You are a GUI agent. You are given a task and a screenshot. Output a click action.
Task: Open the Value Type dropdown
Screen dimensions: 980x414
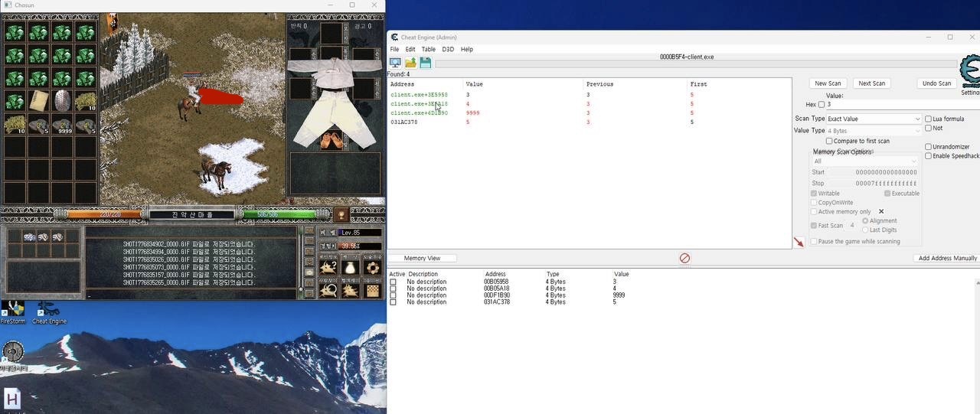[874, 131]
